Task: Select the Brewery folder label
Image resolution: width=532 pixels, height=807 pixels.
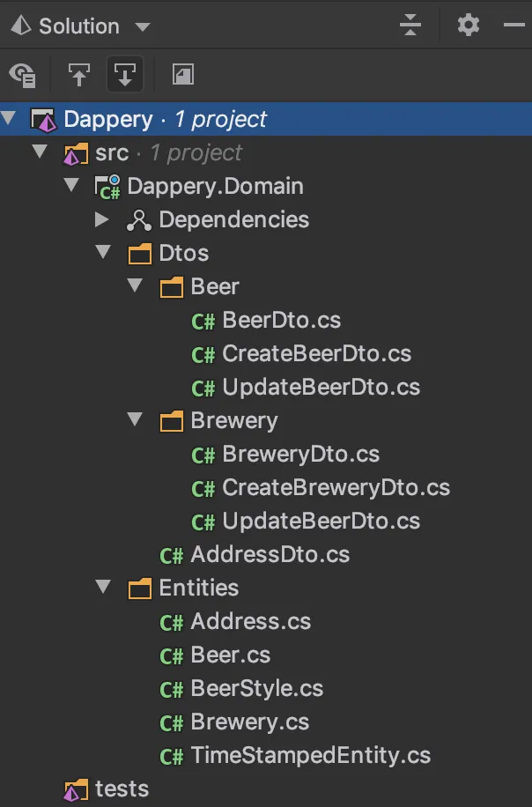Action: click(x=234, y=420)
